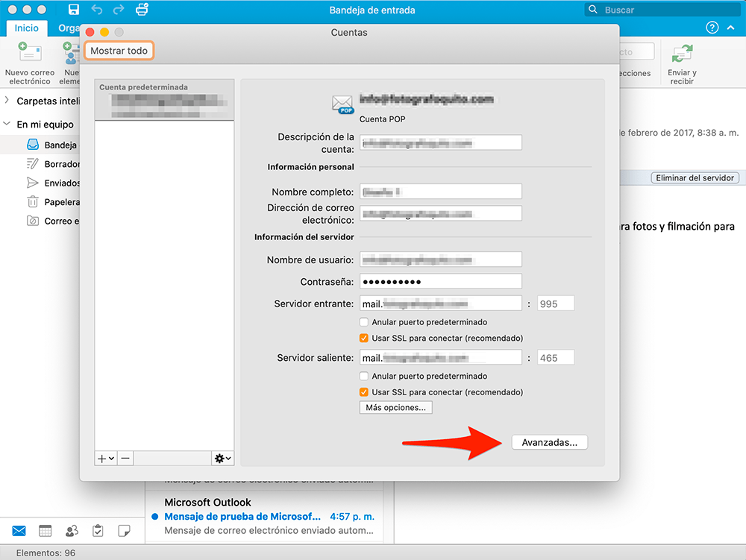The height and width of the screenshot is (560, 746).
Task: Click the unread blue dot on message
Action: click(154, 516)
